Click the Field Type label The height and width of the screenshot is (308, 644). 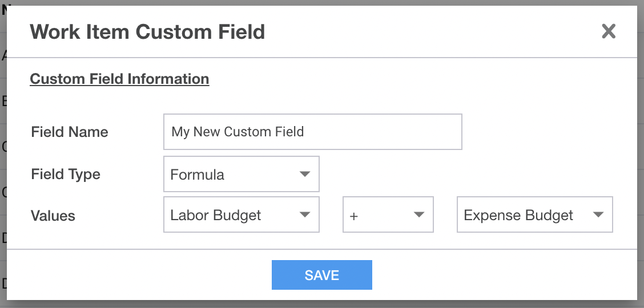coord(66,174)
